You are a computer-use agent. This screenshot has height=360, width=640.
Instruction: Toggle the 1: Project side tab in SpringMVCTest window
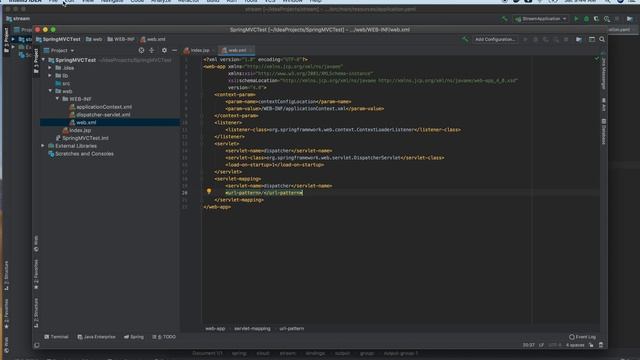coord(36,61)
